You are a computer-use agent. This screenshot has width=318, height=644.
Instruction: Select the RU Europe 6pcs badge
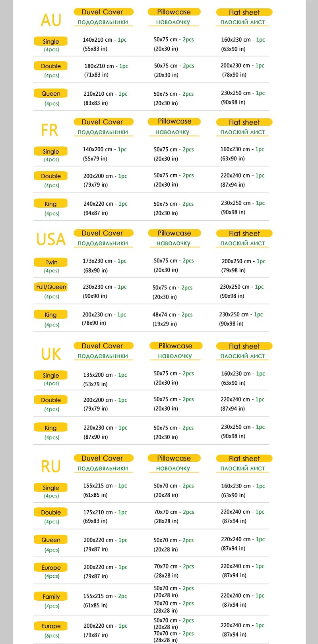51,626
